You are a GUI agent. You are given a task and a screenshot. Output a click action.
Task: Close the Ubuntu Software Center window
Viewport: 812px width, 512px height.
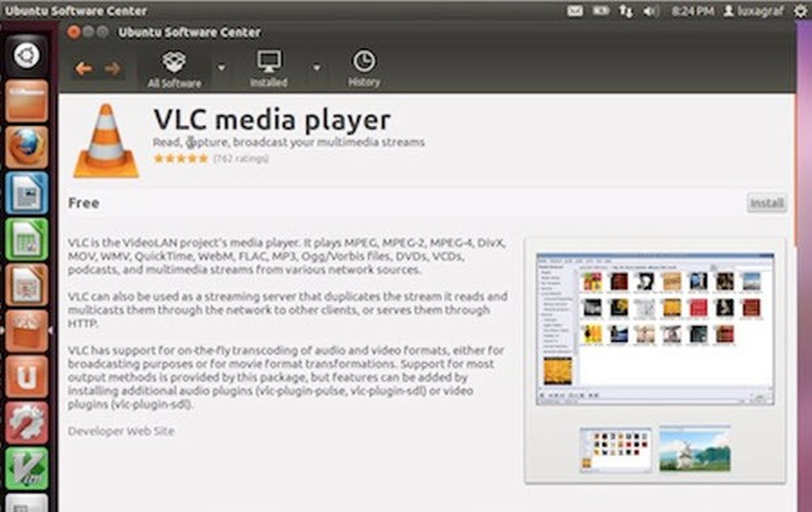point(74,32)
